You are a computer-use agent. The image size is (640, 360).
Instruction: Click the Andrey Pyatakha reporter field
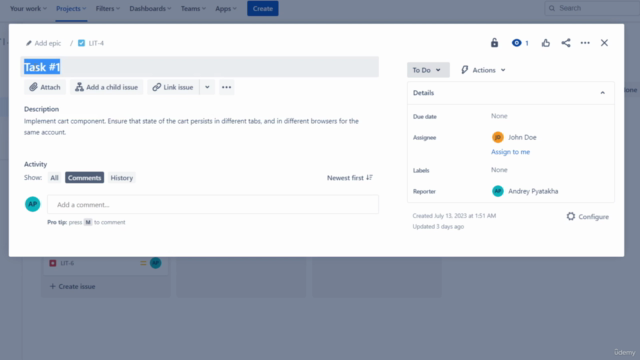point(525,191)
